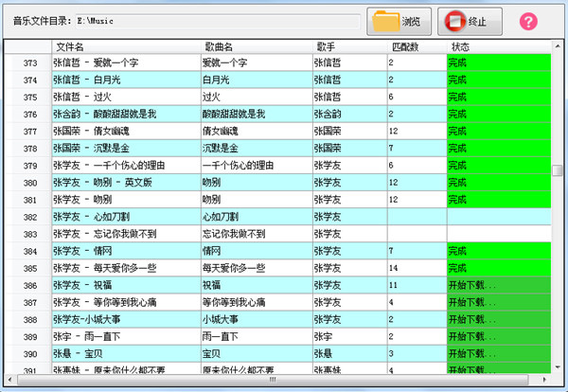This screenshot has width=568, height=392.
Task: Click the 浏览 browse folder button
Action: [x=399, y=21]
